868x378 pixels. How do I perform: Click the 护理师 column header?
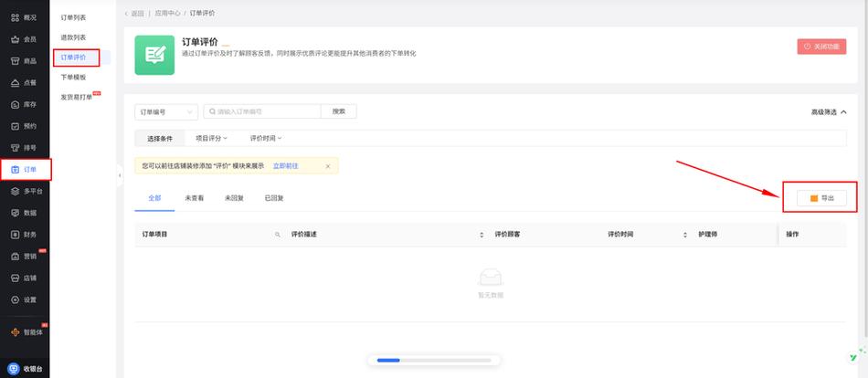click(x=708, y=235)
